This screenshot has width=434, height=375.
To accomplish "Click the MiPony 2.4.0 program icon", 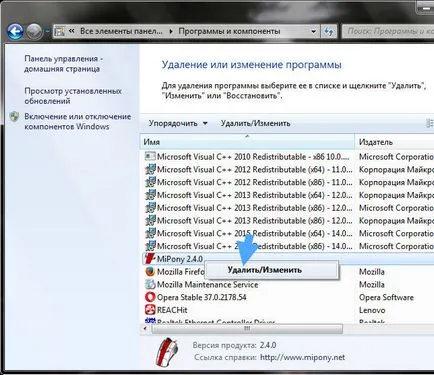I will point(150,259).
